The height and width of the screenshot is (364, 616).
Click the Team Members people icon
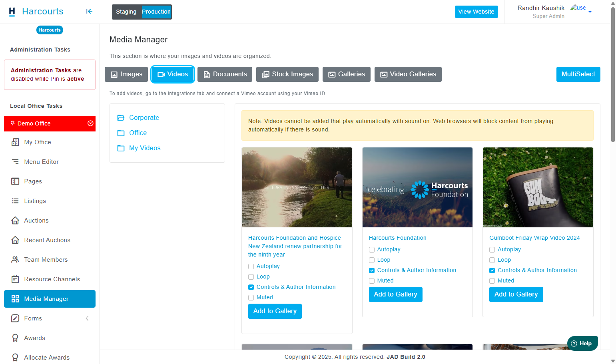[x=15, y=260]
